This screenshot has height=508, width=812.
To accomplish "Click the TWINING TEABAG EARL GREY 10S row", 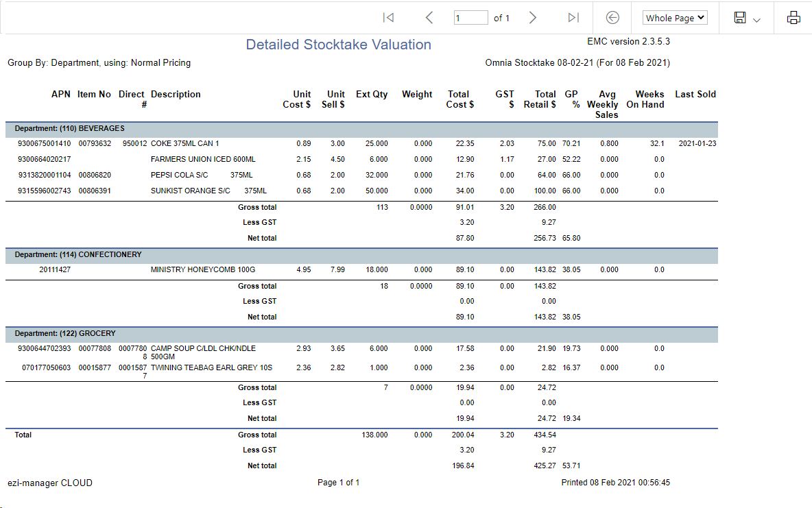I will click(x=211, y=367).
